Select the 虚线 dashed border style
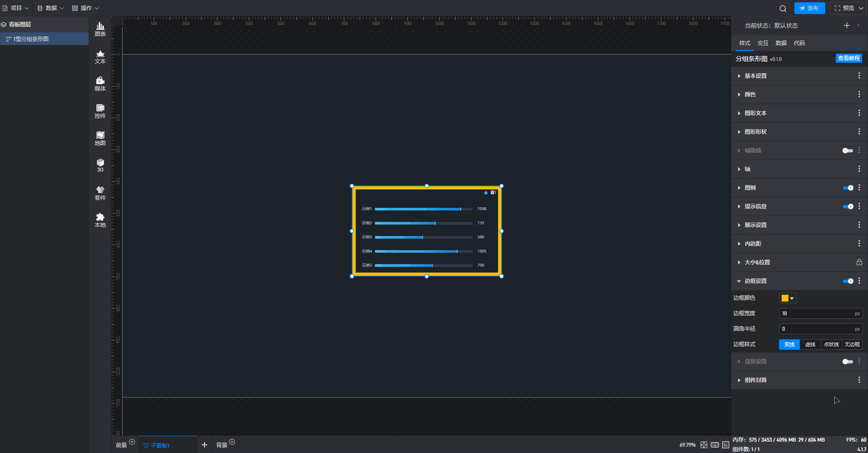Viewport: 868px width, 453px height. coord(810,344)
